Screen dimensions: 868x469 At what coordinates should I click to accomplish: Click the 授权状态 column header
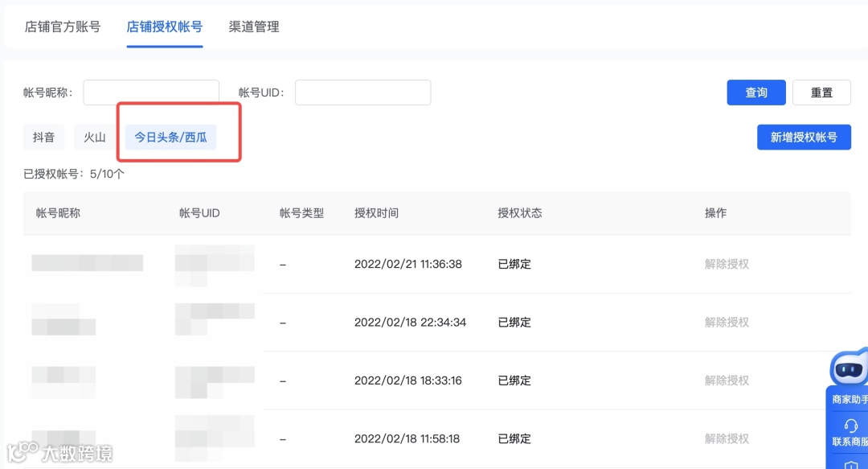pos(520,213)
